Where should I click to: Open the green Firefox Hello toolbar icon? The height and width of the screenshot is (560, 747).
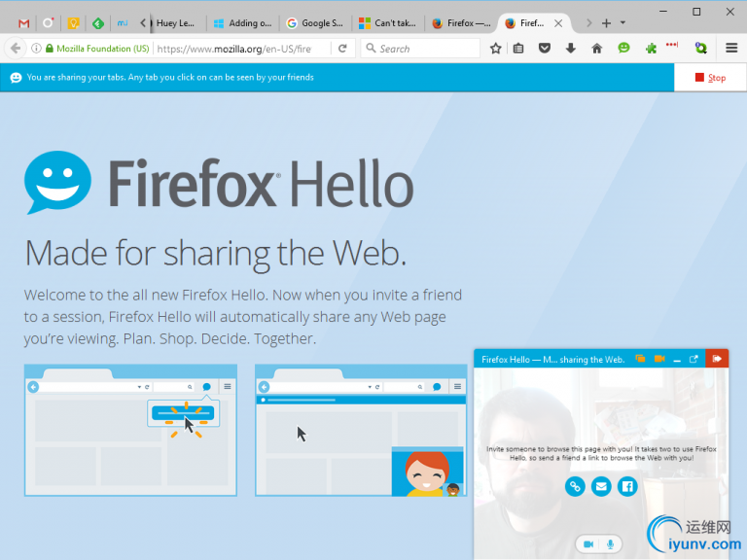pyautogui.click(x=623, y=48)
